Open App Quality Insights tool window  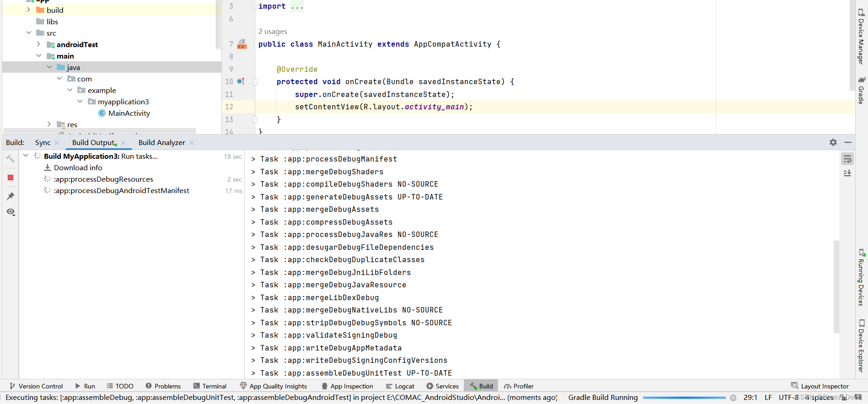pyautogui.click(x=273, y=386)
